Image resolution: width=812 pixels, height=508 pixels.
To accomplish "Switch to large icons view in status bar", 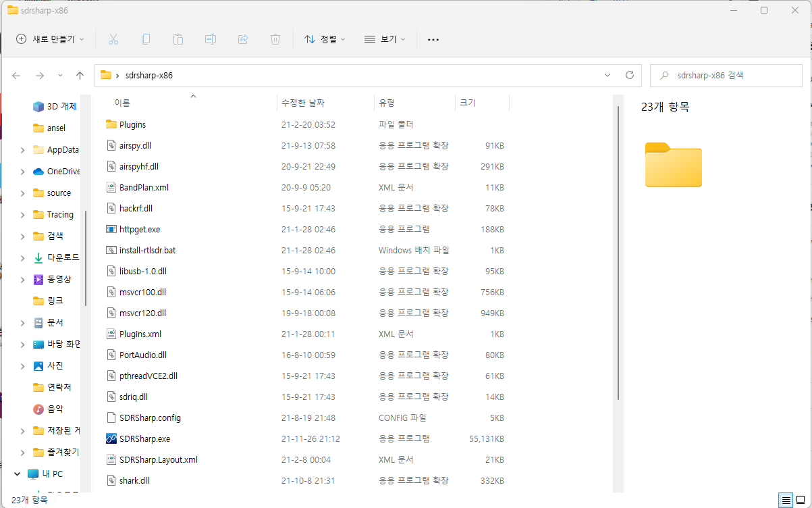I will click(802, 500).
